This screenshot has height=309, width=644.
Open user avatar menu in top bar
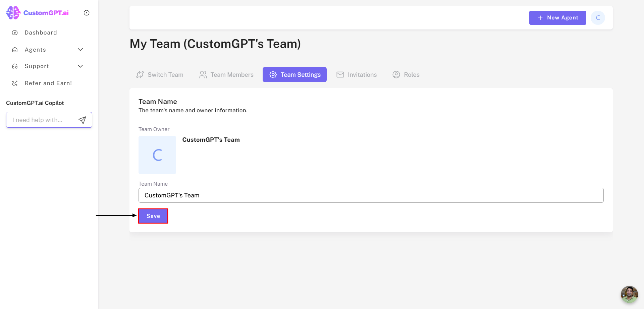click(x=598, y=18)
